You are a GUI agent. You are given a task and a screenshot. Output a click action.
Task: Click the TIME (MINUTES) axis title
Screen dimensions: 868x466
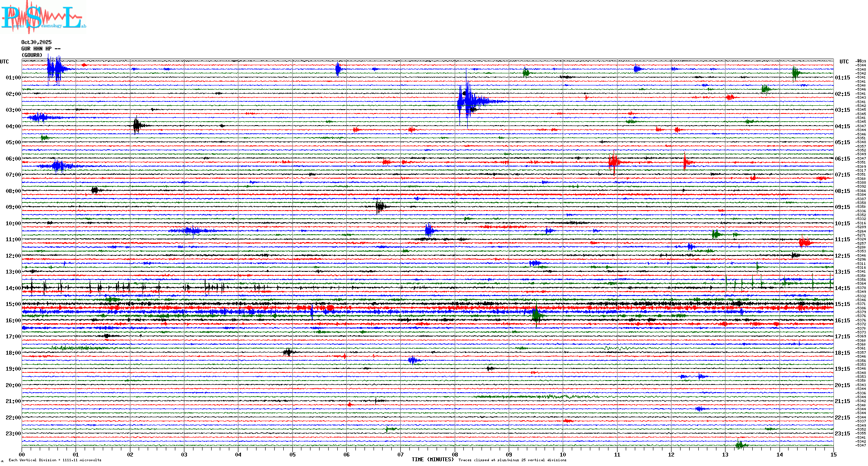click(433, 460)
